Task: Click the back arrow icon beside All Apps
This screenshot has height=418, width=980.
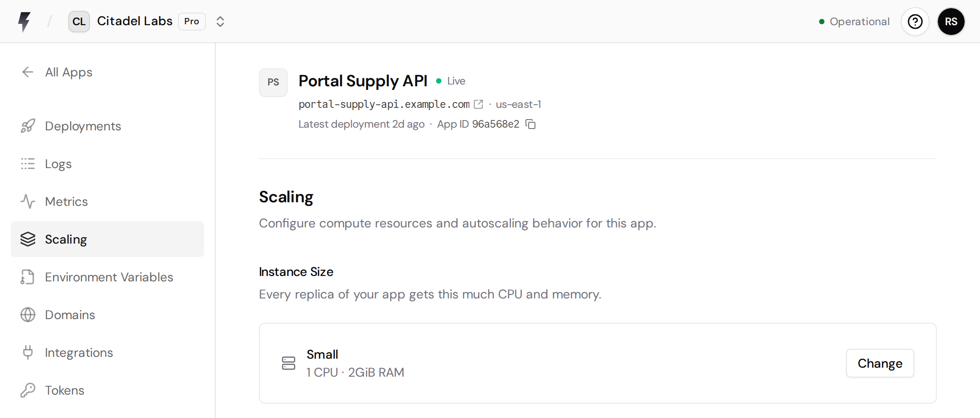Action: [x=28, y=72]
